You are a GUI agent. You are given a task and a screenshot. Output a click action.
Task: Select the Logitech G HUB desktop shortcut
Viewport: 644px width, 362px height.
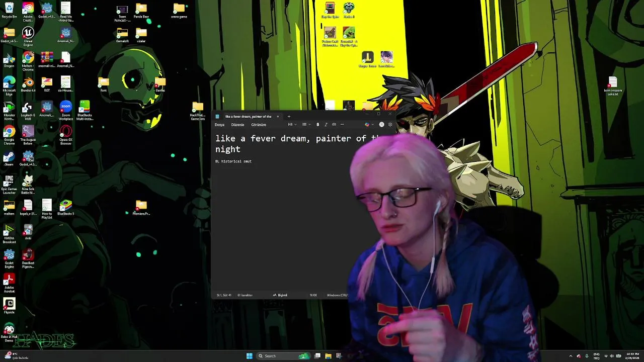click(x=28, y=110)
